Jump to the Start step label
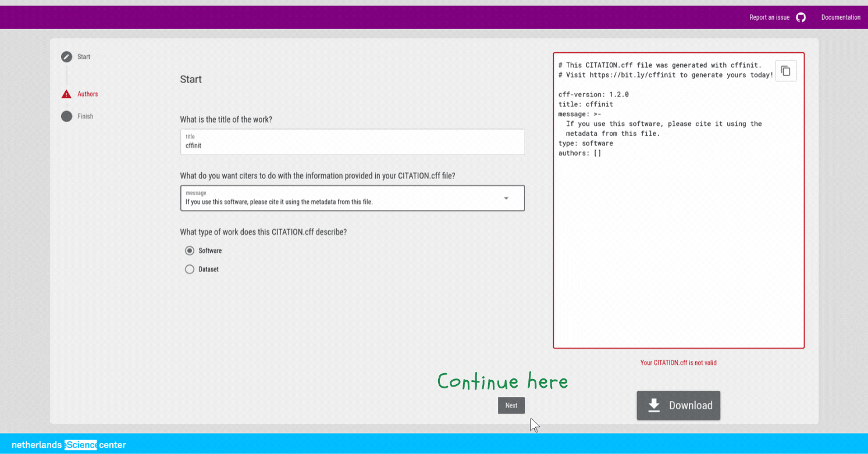The height and width of the screenshot is (454, 868). click(x=84, y=57)
